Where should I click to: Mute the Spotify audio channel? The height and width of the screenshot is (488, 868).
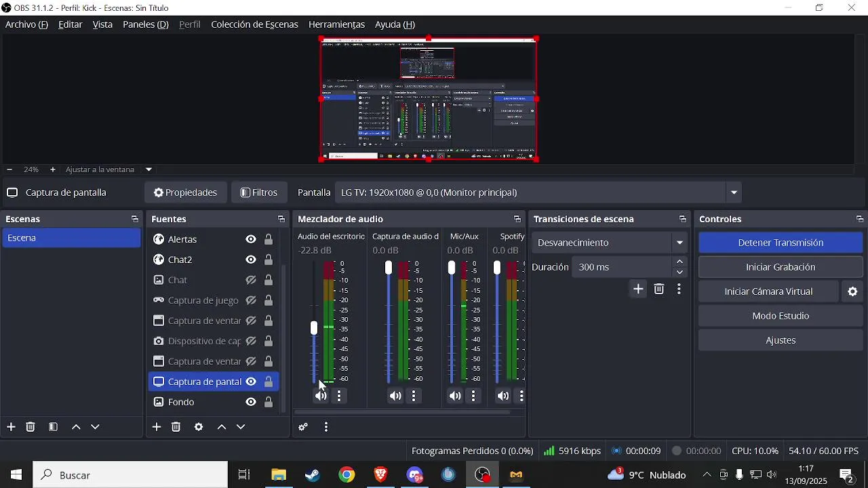503,396
